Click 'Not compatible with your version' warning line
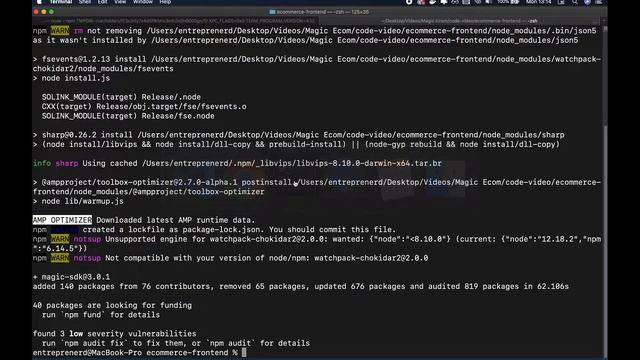640x360 pixels. (231, 258)
